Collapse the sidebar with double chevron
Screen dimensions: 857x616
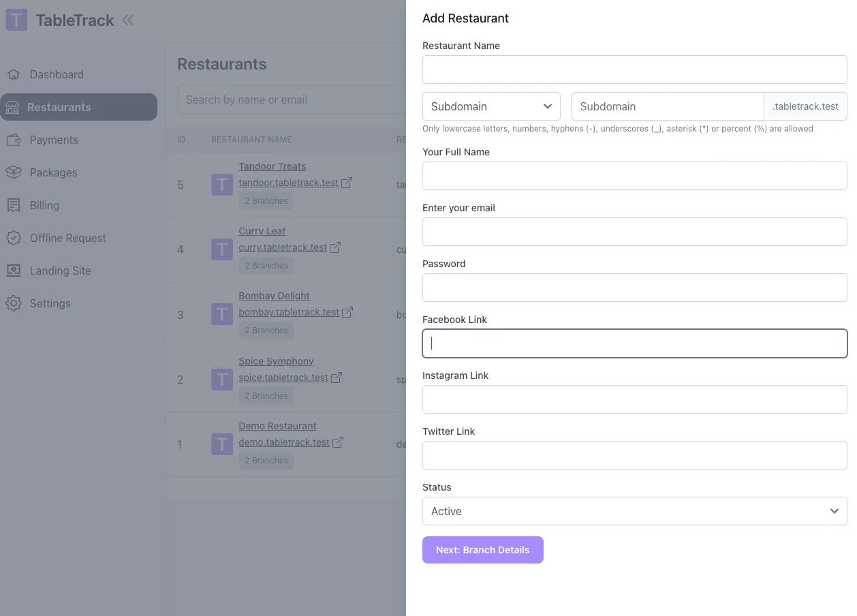pyautogui.click(x=127, y=20)
